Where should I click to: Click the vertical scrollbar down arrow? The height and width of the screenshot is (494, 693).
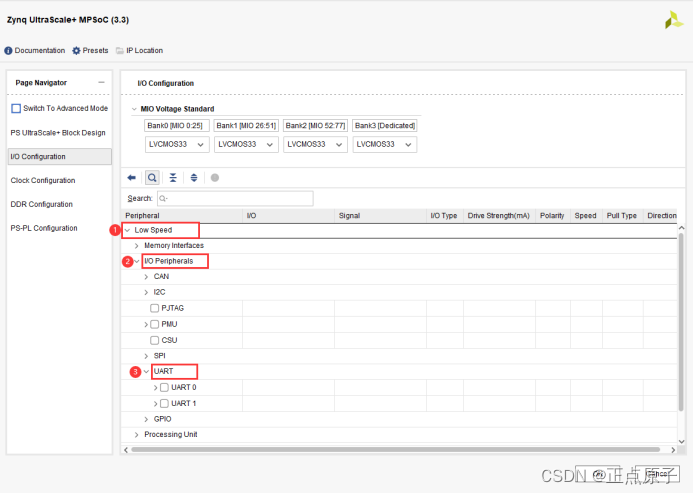(681, 441)
